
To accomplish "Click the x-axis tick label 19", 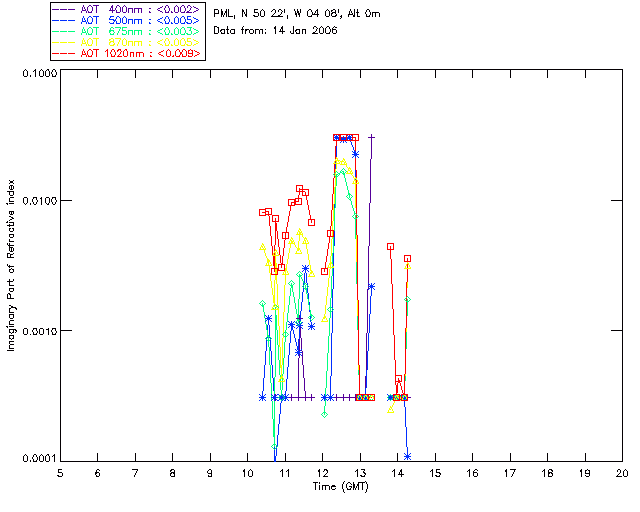I will pos(585,473).
